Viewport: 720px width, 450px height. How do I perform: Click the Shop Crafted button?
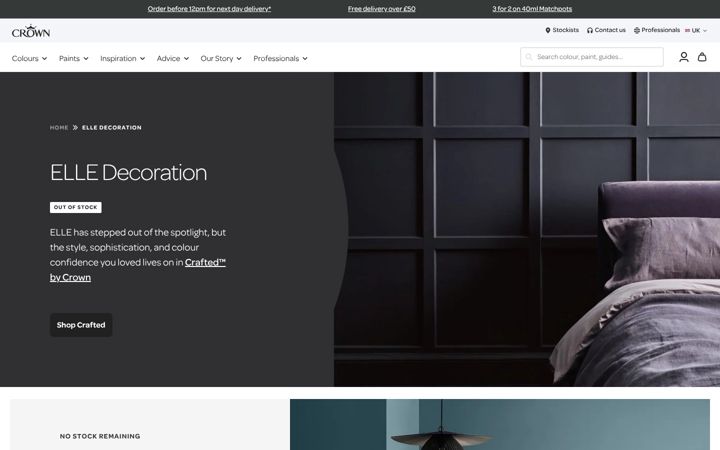81,325
